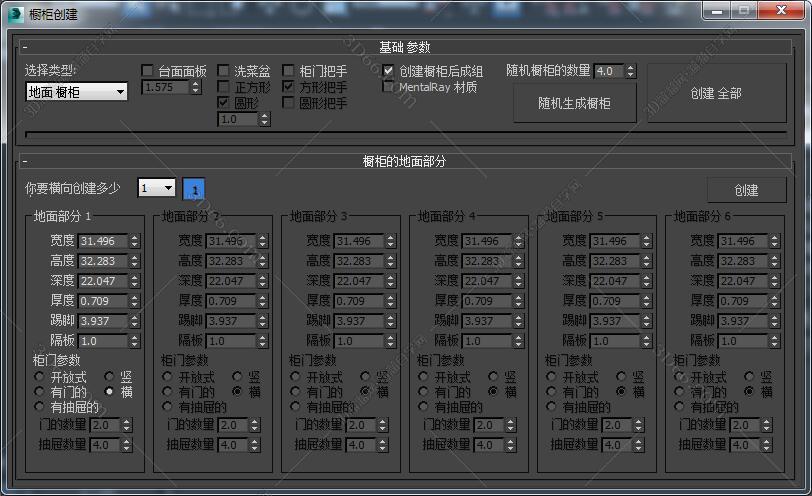The height and width of the screenshot is (496, 812).
Task: Open the 选择类型 dropdown showing 地面橱柜
Action: [x=77, y=92]
